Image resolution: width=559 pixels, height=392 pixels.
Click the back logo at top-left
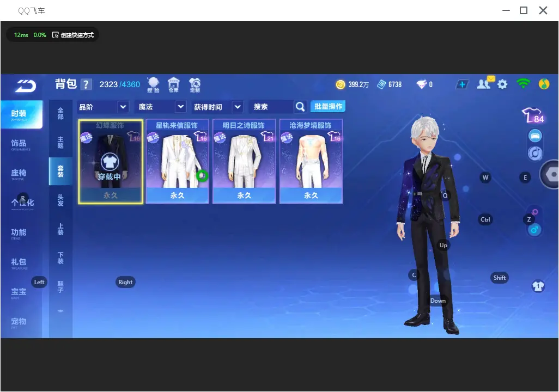pyautogui.click(x=25, y=85)
